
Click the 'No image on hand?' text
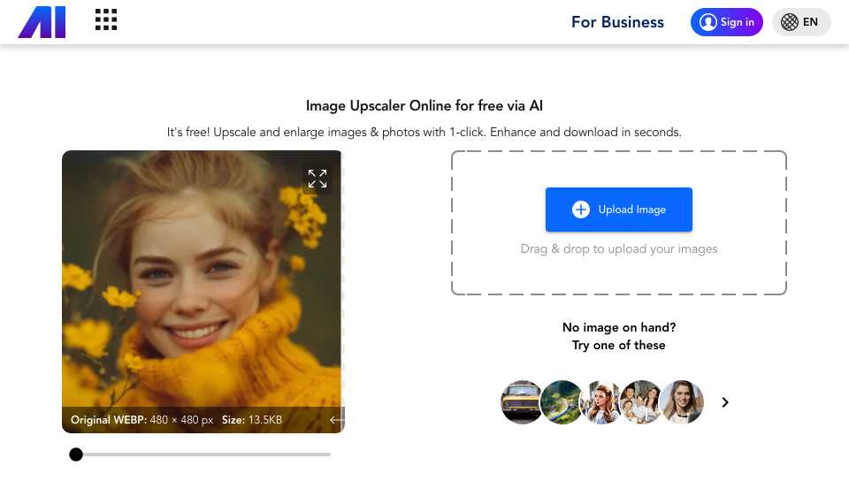click(619, 327)
